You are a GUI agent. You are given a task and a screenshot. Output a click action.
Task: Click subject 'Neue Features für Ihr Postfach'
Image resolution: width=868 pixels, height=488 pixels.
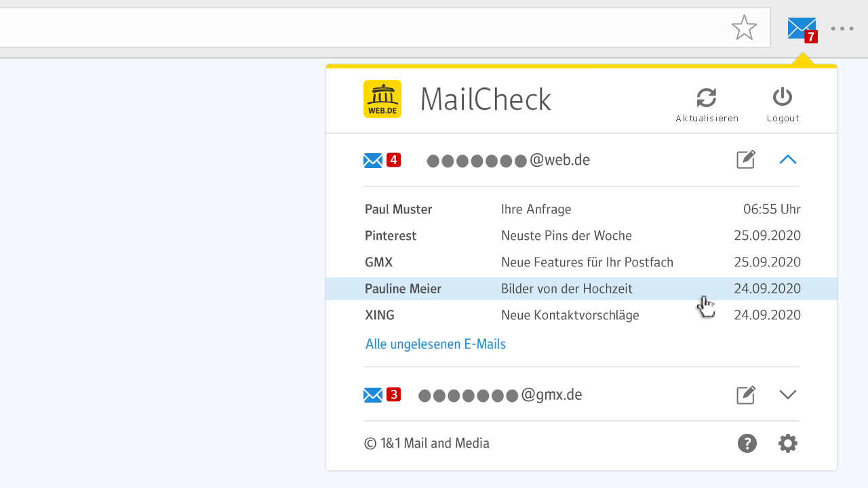coord(587,262)
